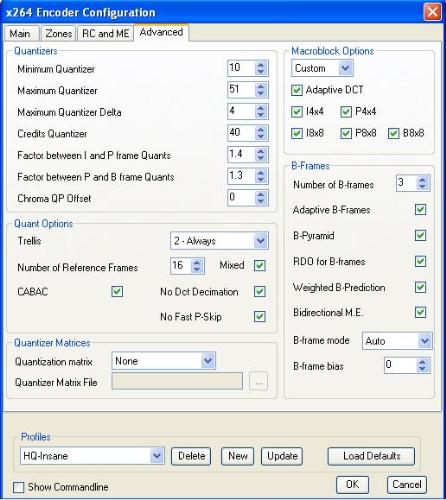Decrease P and B frame Quants factor

point(261,180)
